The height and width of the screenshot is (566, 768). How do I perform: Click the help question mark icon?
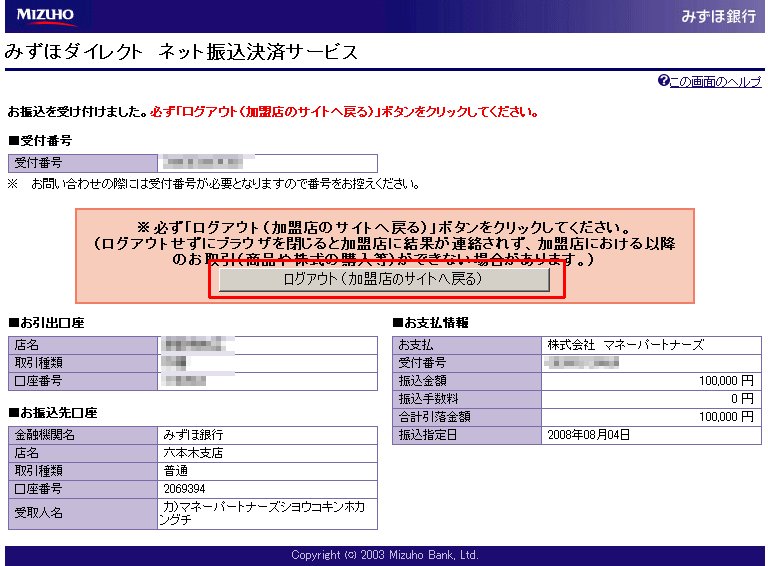point(663,80)
